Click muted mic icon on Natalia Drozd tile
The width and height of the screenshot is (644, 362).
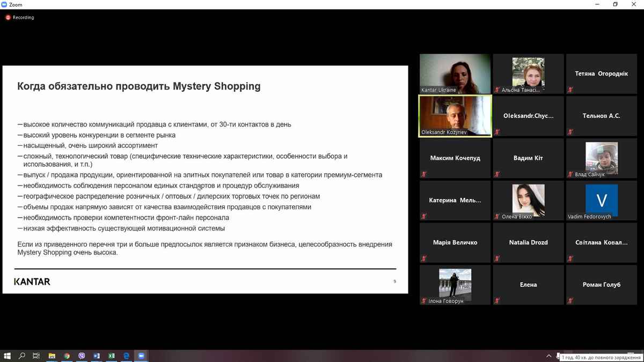(497, 258)
